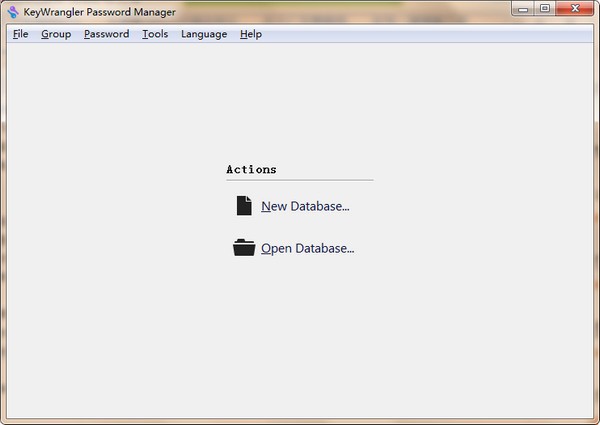Screen dimensions: 600x425
Task: Click blank panel area above Actions heading
Action: pyautogui.click(x=300, y=101)
